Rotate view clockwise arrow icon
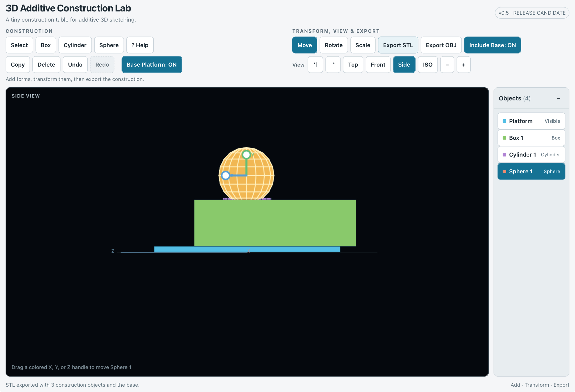This screenshot has height=392, width=575. [x=333, y=64]
